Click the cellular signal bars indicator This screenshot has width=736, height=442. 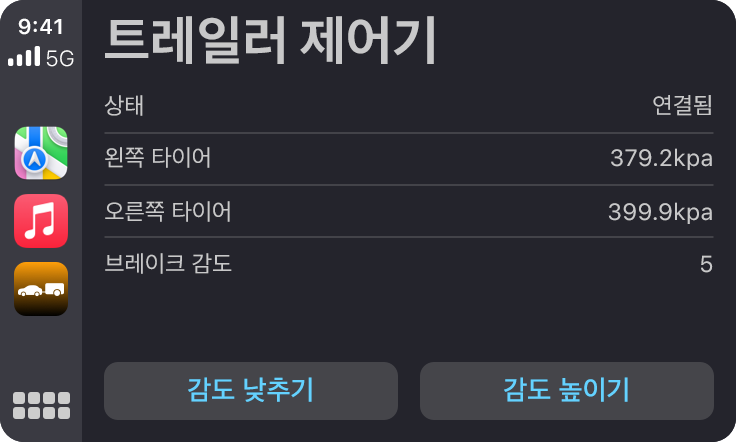coord(23,59)
